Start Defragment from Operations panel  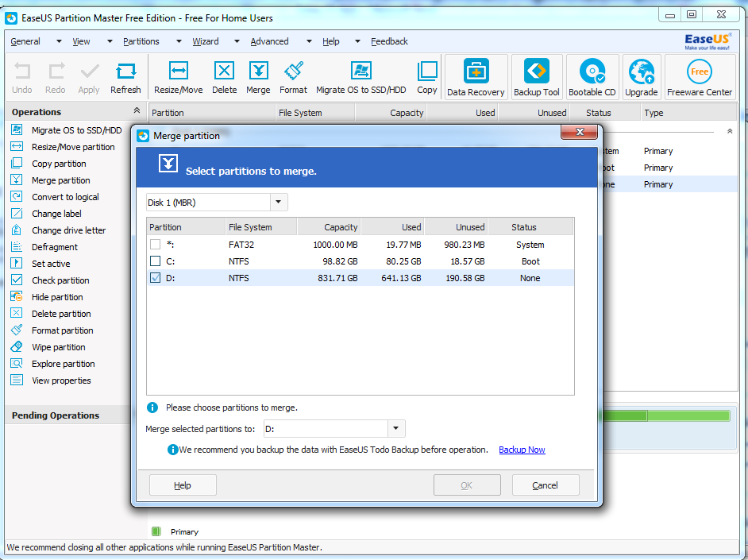55,247
